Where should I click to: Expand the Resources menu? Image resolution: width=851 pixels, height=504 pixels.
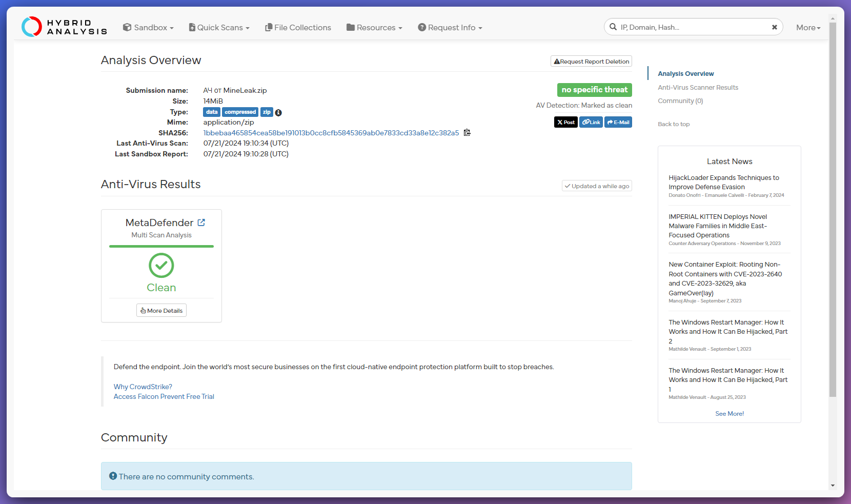[374, 28]
